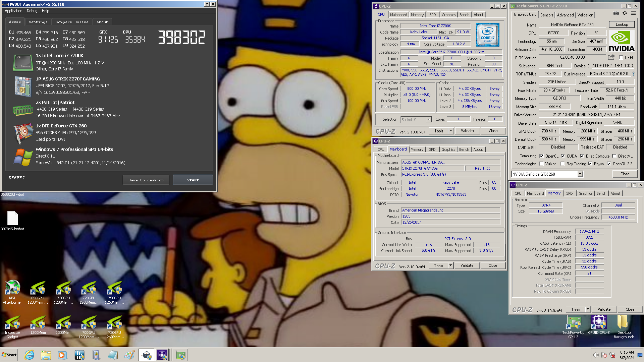
Task: Switch to Settings tab in Aquamark
Action: (38, 22)
